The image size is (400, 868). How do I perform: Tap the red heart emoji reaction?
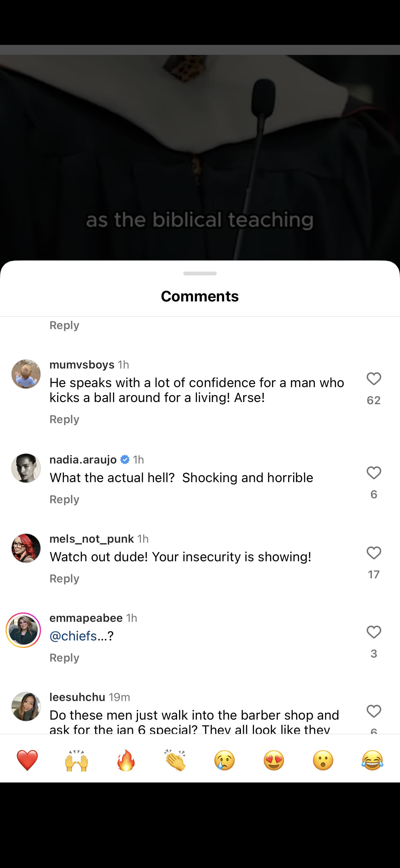tap(27, 760)
